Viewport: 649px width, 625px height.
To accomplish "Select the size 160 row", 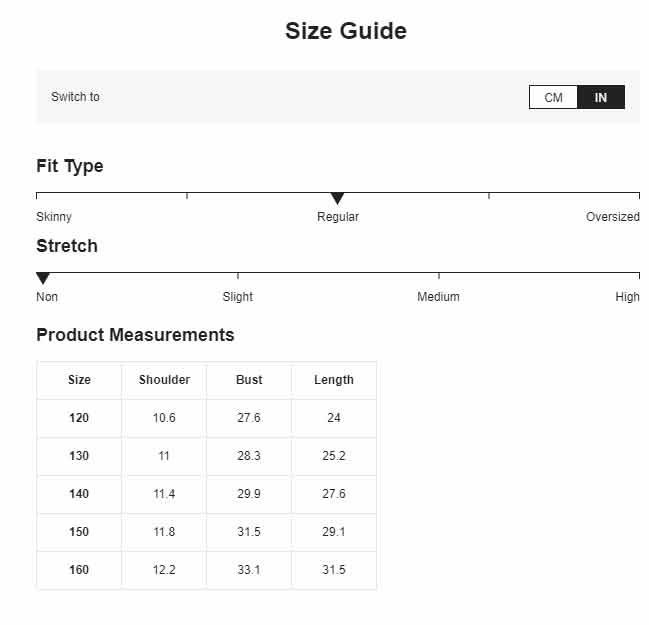I will tap(207, 570).
